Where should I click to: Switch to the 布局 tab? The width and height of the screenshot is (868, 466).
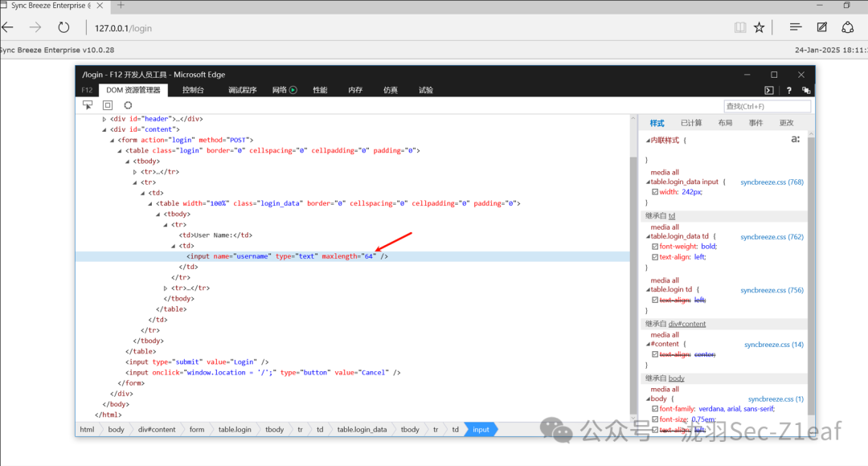click(725, 123)
